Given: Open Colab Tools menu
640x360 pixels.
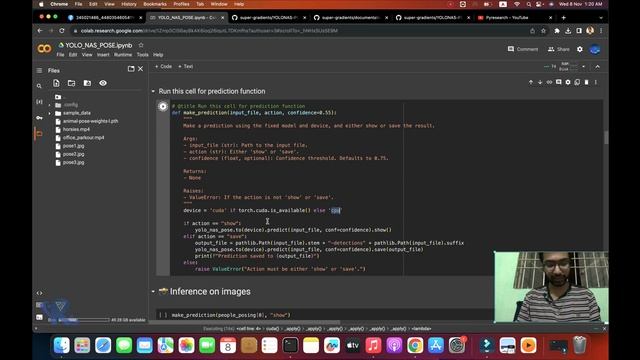Looking at the screenshot, I should 142,55.
